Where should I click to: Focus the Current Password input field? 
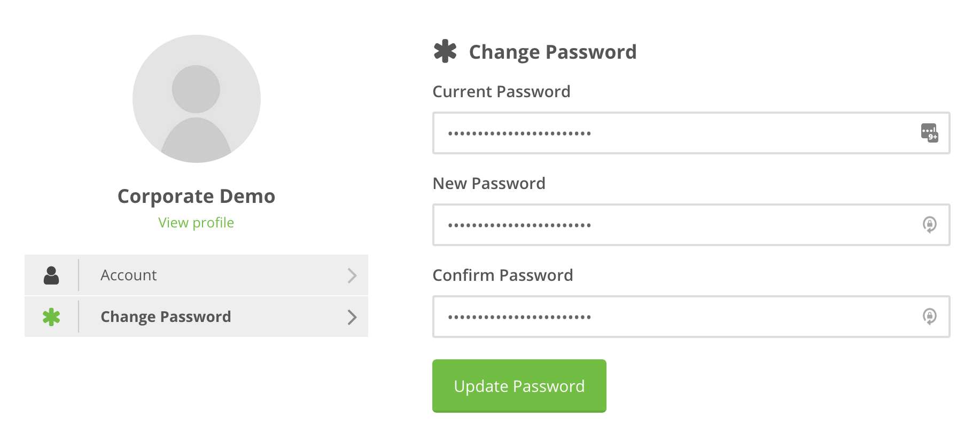[x=673, y=133]
